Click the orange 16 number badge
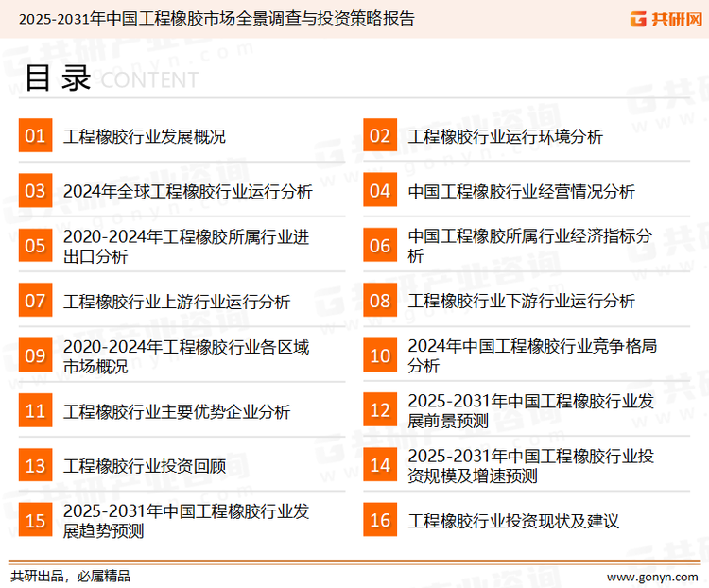709x588 pixels. (x=380, y=520)
